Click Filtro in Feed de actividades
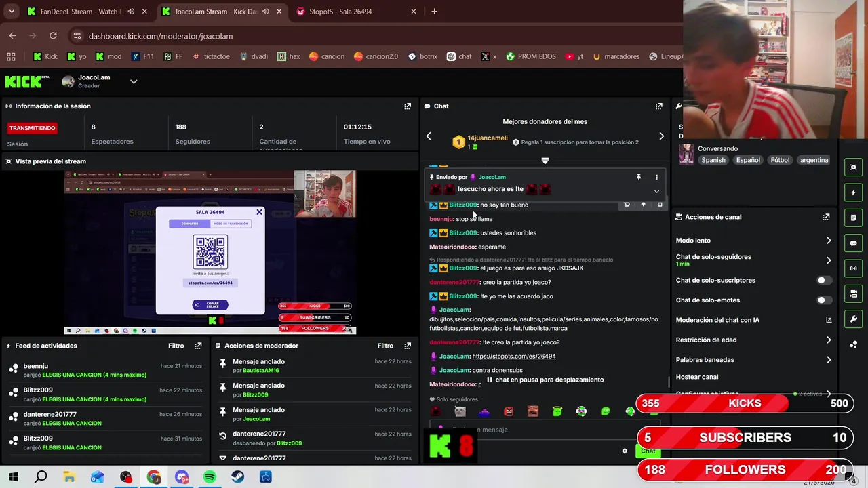Viewport: 868px width, 488px height. coord(176,346)
